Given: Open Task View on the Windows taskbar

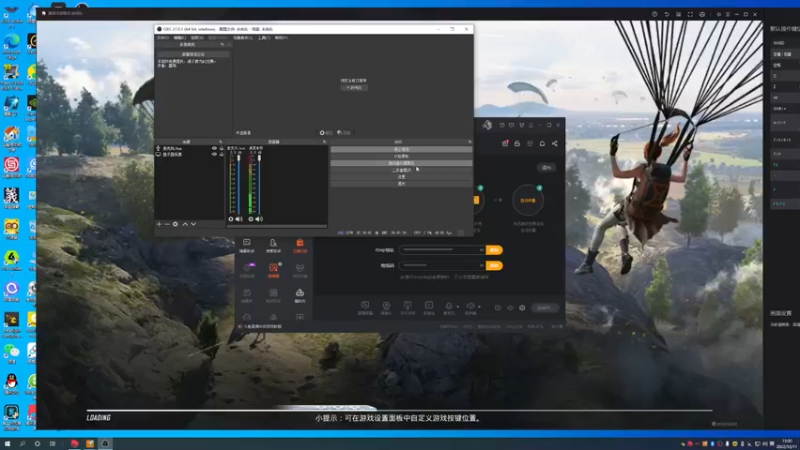Looking at the screenshot, I should (53, 444).
